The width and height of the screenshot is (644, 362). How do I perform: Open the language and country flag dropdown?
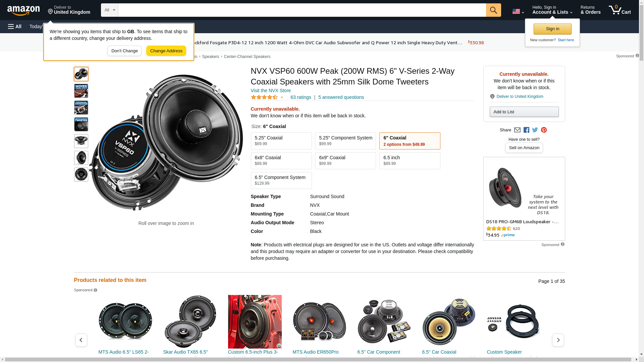[518, 12]
